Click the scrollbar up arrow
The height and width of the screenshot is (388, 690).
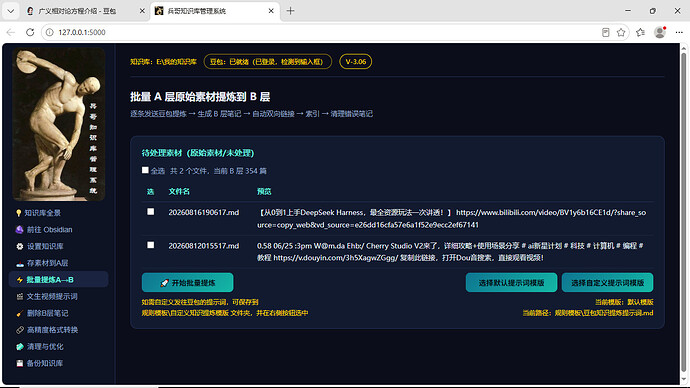[684, 47]
